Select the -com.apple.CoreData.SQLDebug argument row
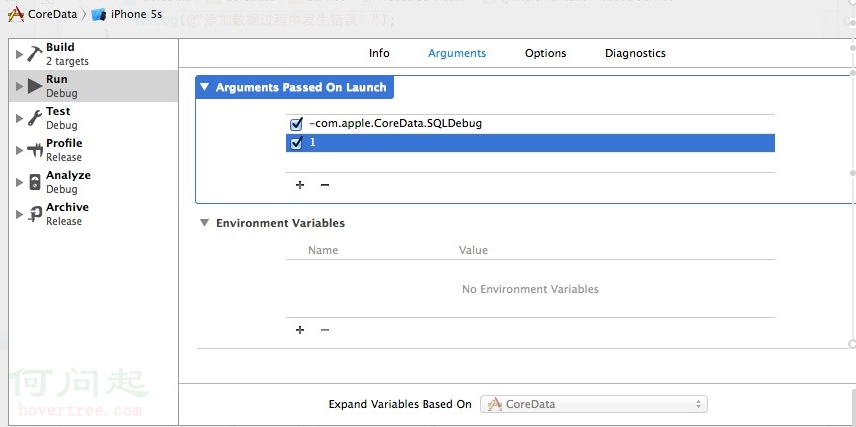The image size is (856, 427). click(500, 124)
